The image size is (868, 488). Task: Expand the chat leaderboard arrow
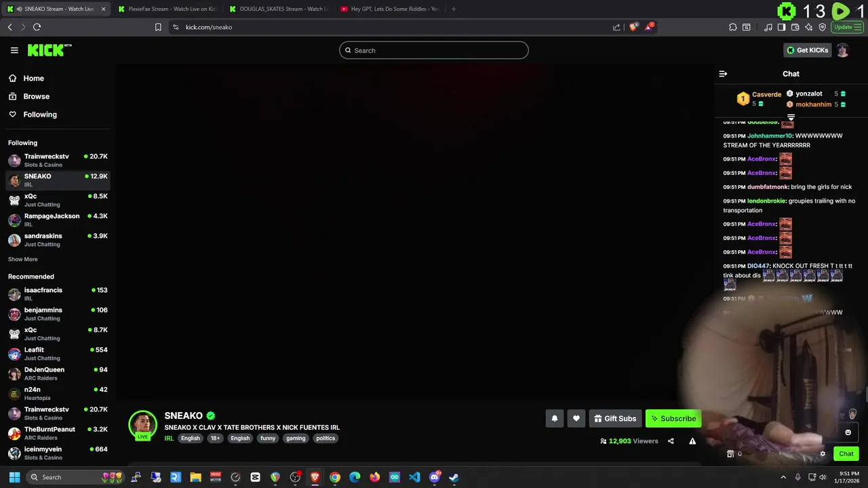791,118
